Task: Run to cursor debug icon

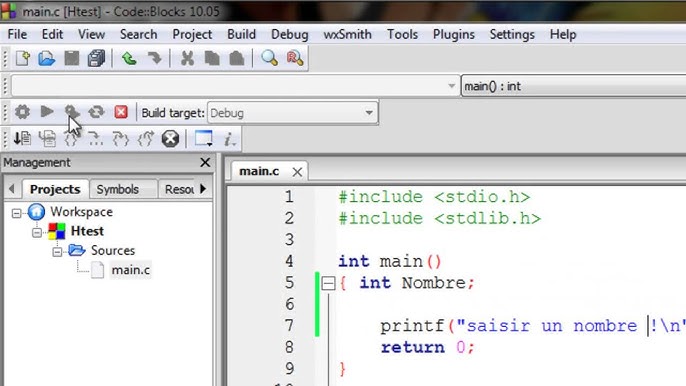Action: click(x=47, y=139)
